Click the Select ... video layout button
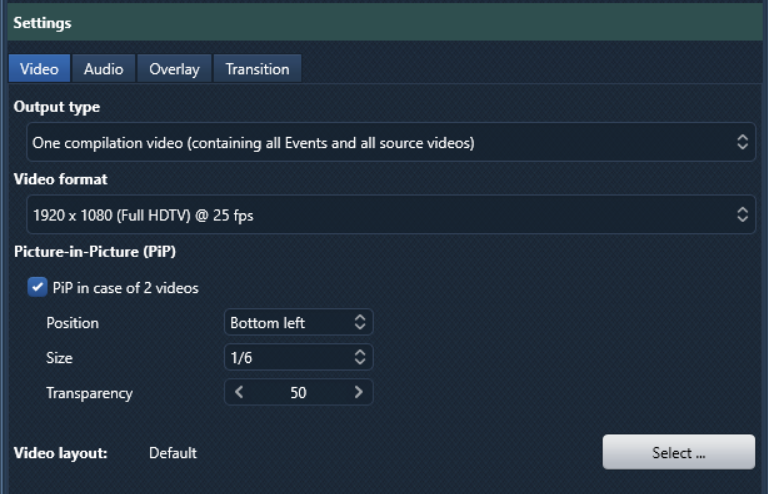 [x=678, y=452]
